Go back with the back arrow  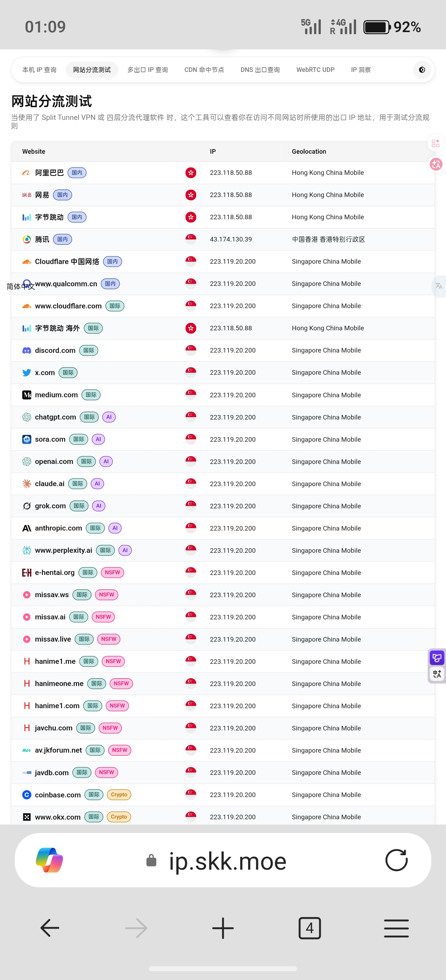(x=50, y=928)
